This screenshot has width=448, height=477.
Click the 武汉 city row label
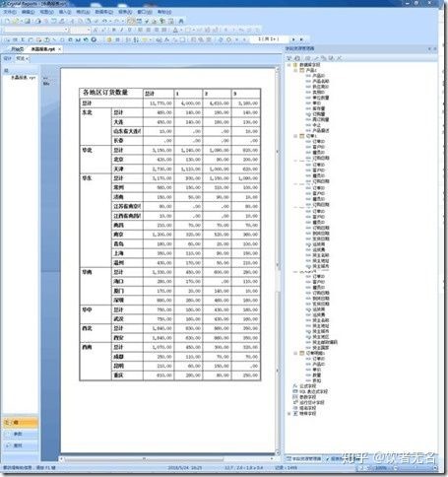(x=118, y=319)
